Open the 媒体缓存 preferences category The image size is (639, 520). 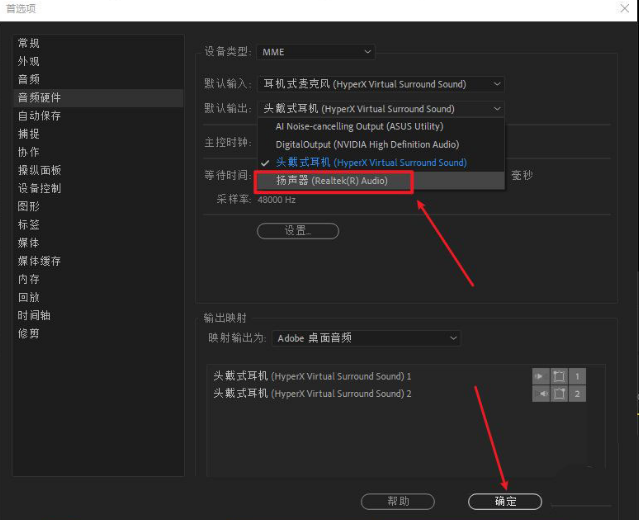[x=98, y=261]
